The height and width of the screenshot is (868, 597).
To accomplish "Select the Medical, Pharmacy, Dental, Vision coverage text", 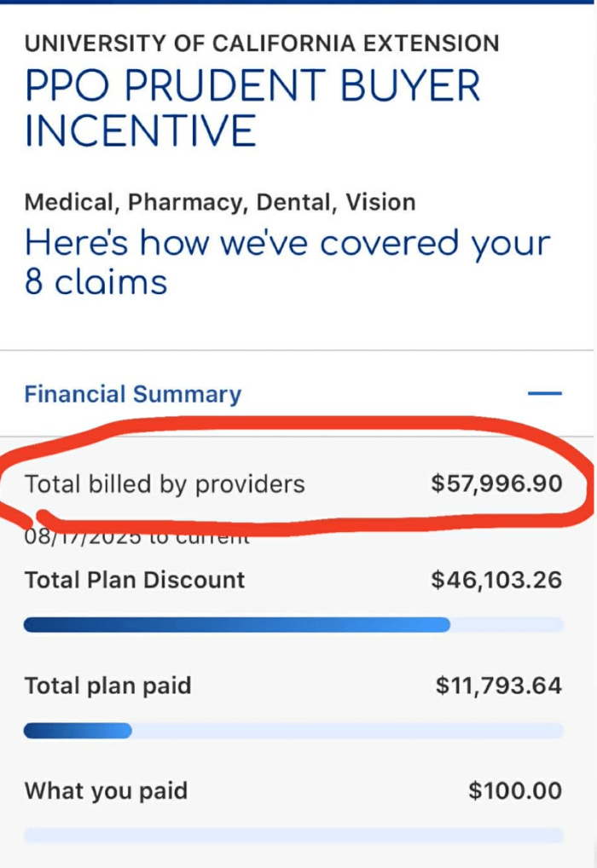I will click(220, 202).
